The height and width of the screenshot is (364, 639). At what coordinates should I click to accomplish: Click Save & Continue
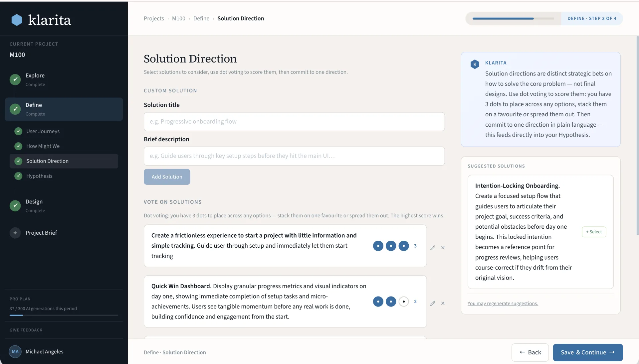pos(588,352)
